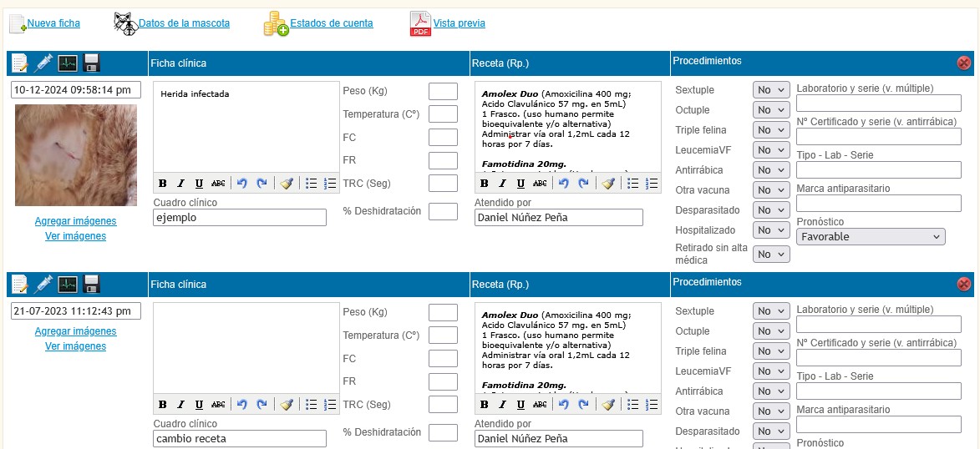The height and width of the screenshot is (449, 980).
Task: Click the heart monitor icon in the 10-12-2024 record header
Action: (68, 63)
